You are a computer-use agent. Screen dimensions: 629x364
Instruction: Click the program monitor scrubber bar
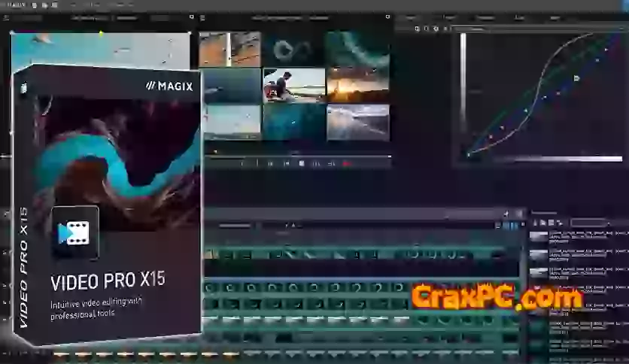[x=298, y=156]
